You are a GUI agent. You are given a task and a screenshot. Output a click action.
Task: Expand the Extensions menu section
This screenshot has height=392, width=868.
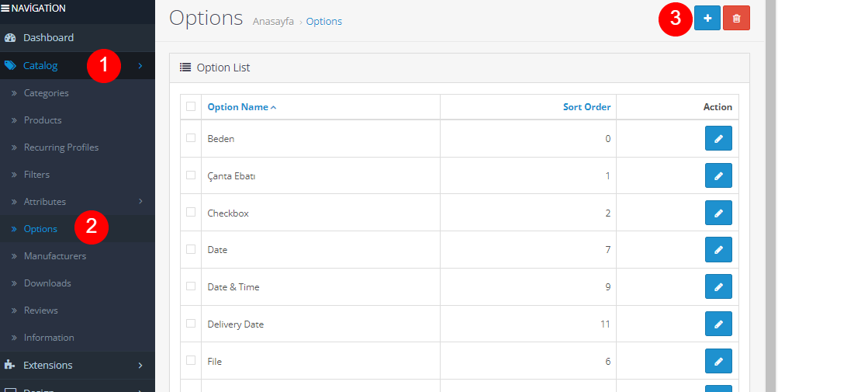pos(140,365)
